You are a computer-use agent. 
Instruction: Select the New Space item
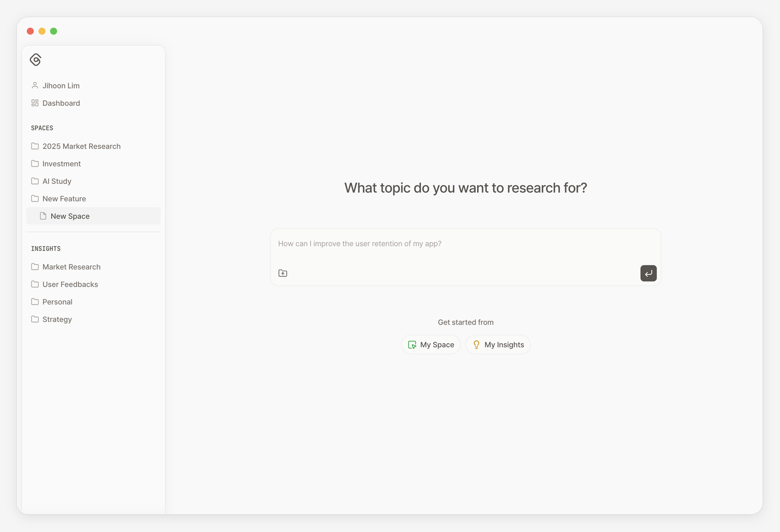pyautogui.click(x=93, y=216)
